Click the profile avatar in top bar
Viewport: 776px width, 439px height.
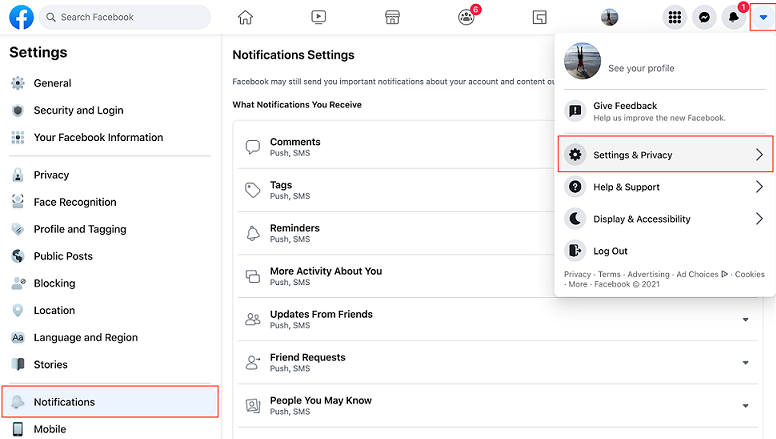(x=610, y=17)
